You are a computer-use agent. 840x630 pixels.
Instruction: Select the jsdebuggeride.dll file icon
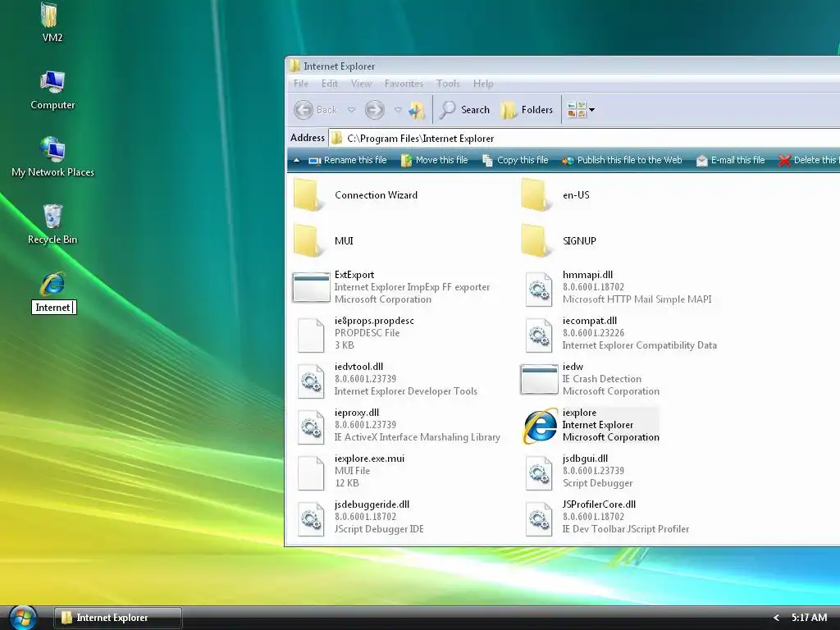coord(311,519)
